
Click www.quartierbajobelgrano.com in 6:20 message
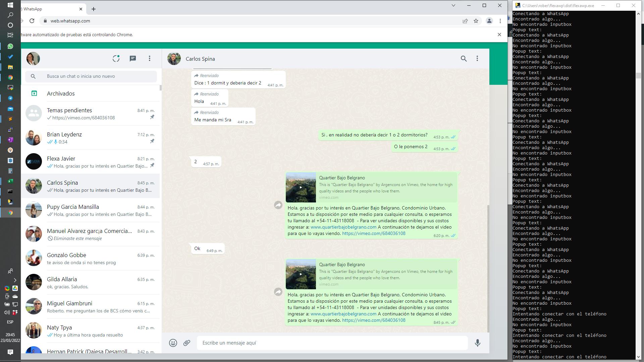343,227
